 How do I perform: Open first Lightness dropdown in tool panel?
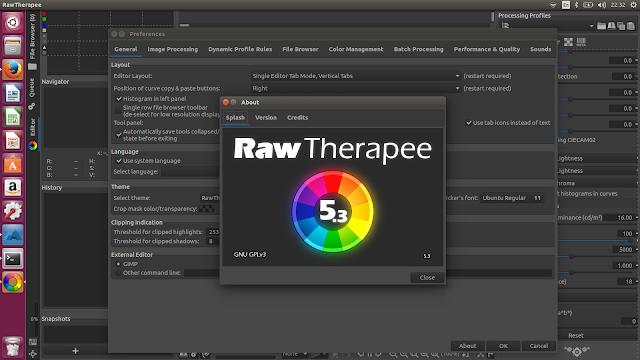598,158
